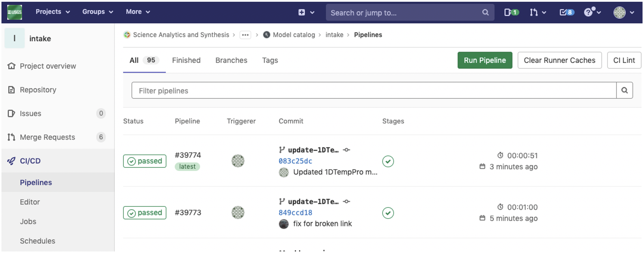Click the green Run Pipeline button
This screenshot has height=264, width=644.
pyautogui.click(x=484, y=60)
